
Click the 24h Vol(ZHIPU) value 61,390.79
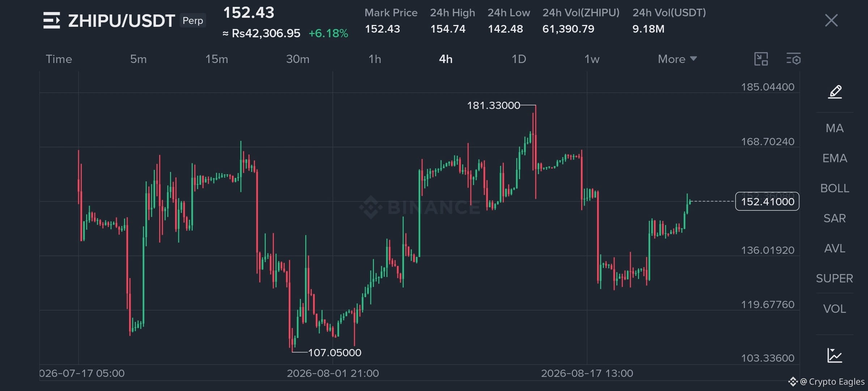[568, 29]
